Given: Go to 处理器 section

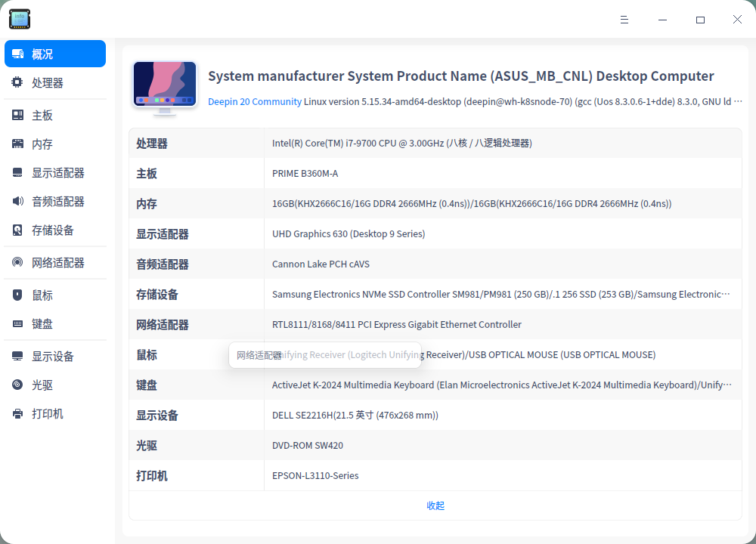Looking at the screenshot, I should pos(55,82).
